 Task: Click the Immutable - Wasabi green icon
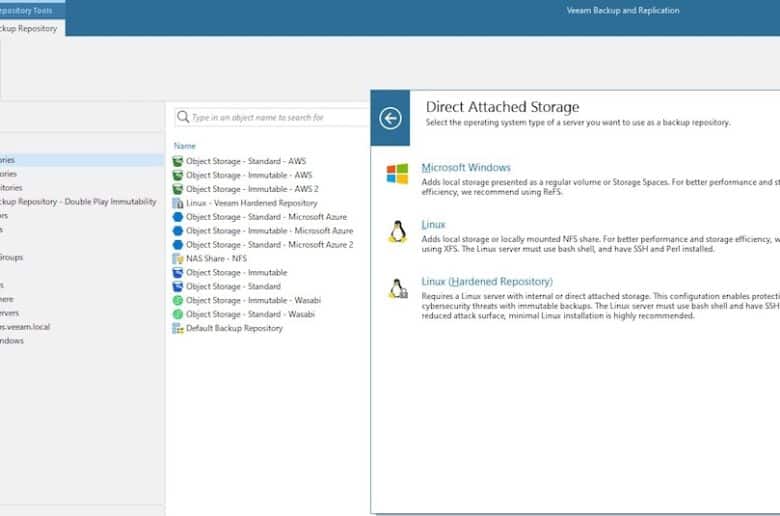tap(178, 301)
